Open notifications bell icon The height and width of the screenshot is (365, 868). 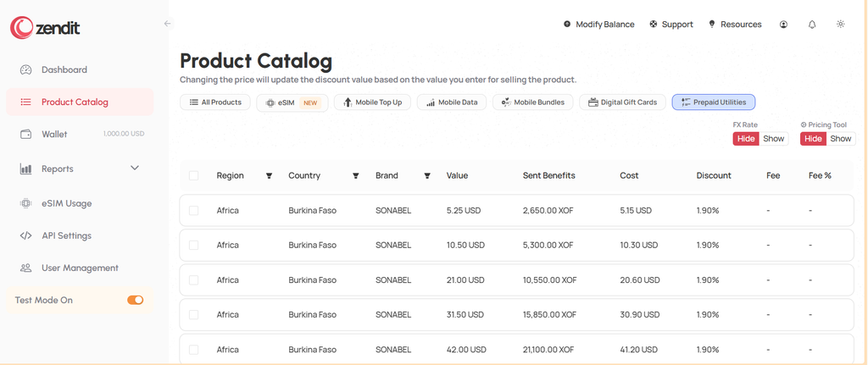click(x=812, y=25)
